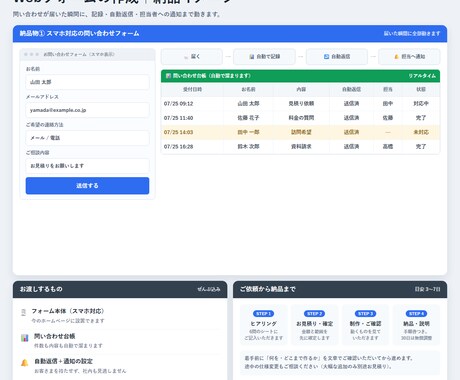Click the 佐藤 花子 name cell

248,118
